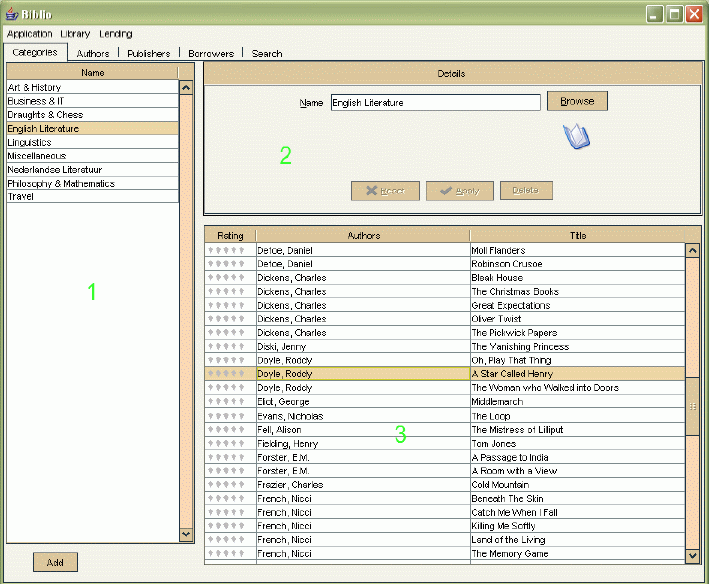Select the English Literature category
Screen dimensions: 710x584
[93, 128]
